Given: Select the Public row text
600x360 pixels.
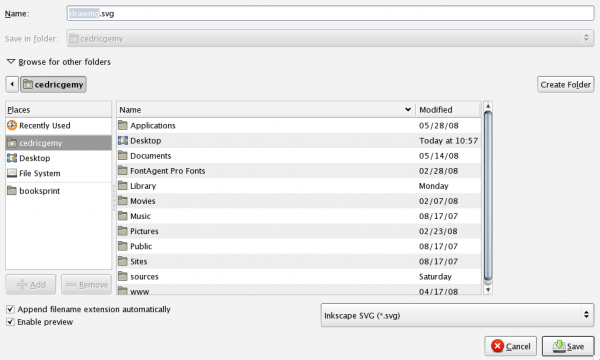Looking at the screenshot, I should click(141, 246).
